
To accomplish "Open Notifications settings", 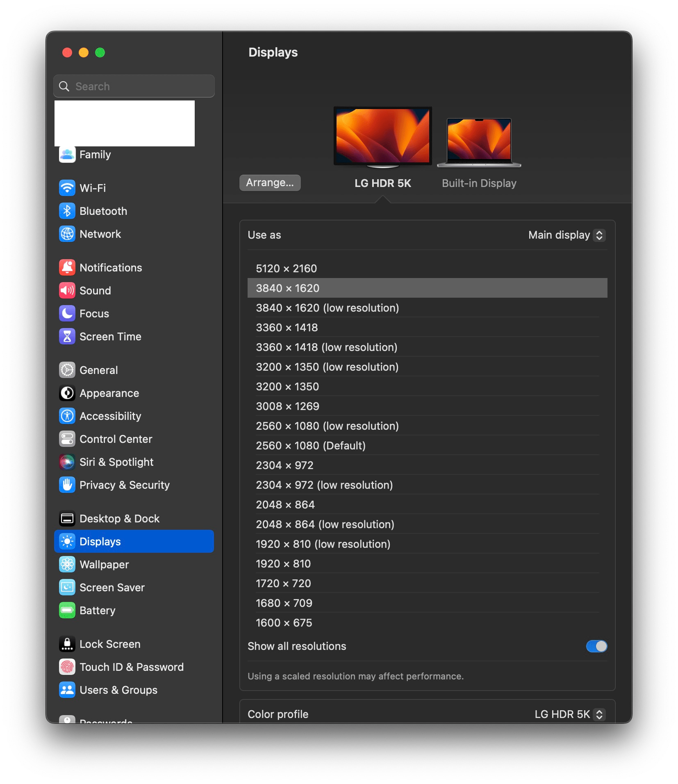I will pyautogui.click(x=110, y=267).
